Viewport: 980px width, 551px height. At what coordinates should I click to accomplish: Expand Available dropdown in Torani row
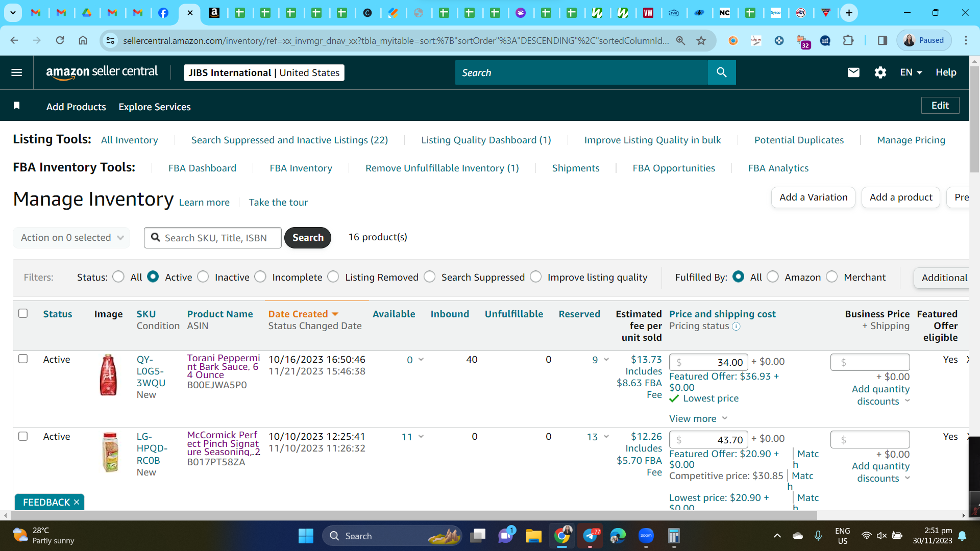421,359
